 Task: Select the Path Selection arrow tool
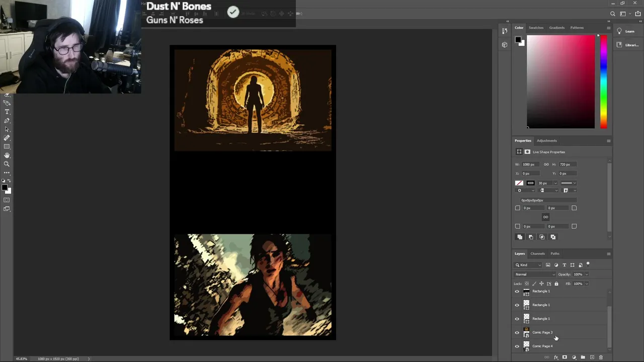coord(7,129)
